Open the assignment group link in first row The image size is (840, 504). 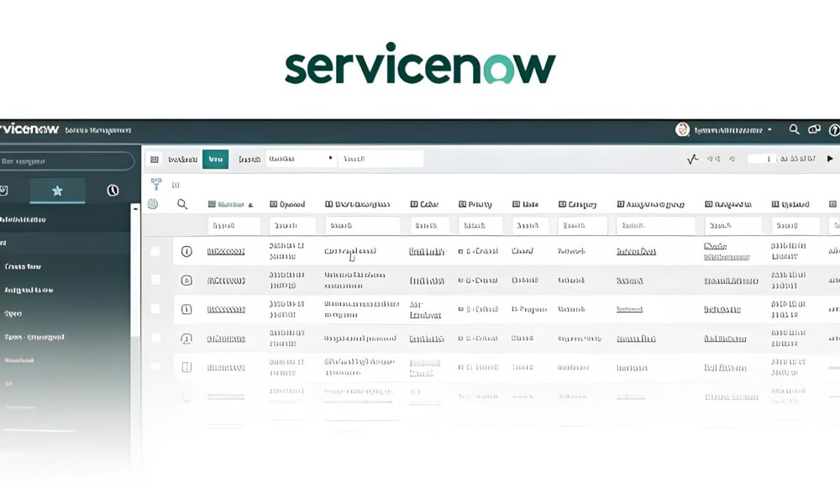[636, 251]
